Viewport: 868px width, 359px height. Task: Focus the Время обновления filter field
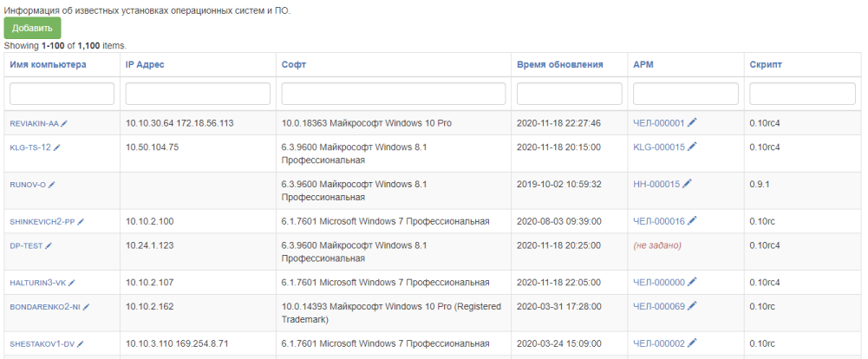click(x=570, y=94)
